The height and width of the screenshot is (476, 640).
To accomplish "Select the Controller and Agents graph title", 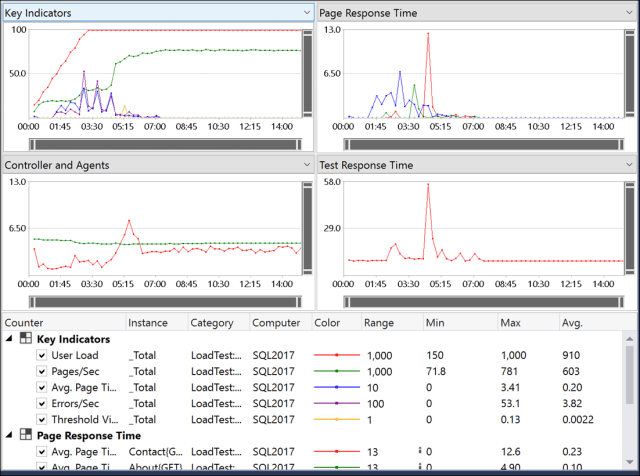I will pos(57,165).
